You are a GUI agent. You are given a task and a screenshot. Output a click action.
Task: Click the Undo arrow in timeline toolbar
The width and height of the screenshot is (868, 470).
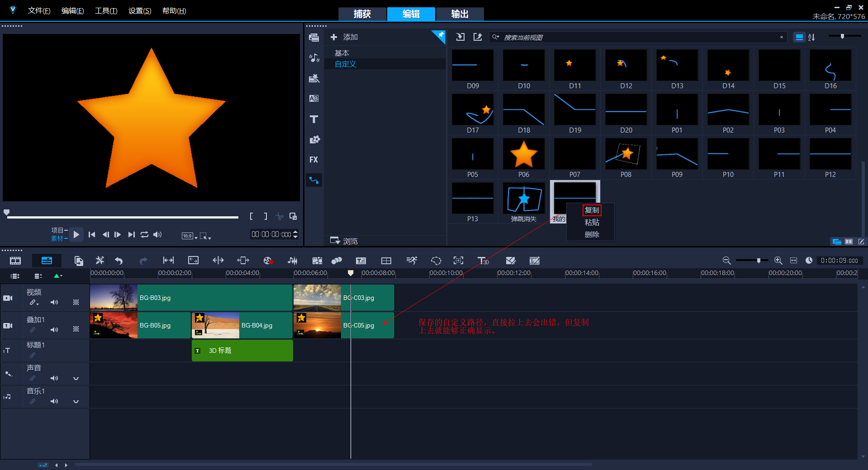(119, 261)
